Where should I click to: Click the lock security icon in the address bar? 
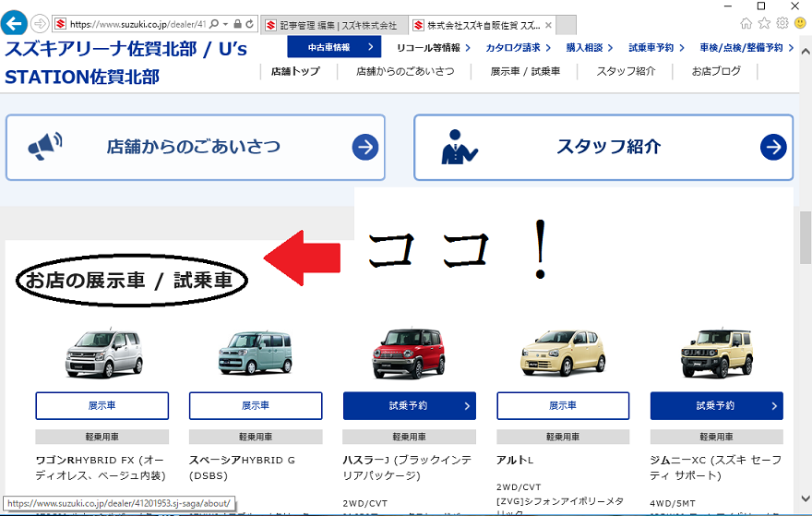click(x=237, y=24)
